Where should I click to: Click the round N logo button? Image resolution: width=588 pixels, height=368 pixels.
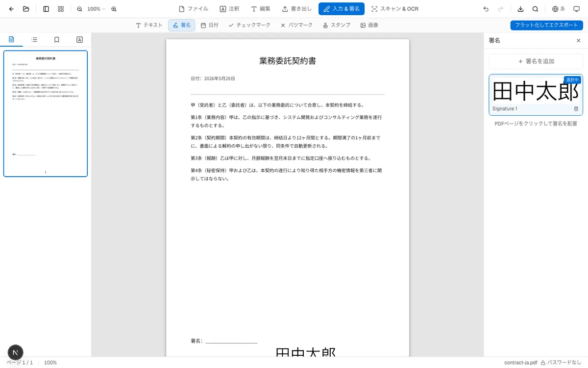[16, 352]
